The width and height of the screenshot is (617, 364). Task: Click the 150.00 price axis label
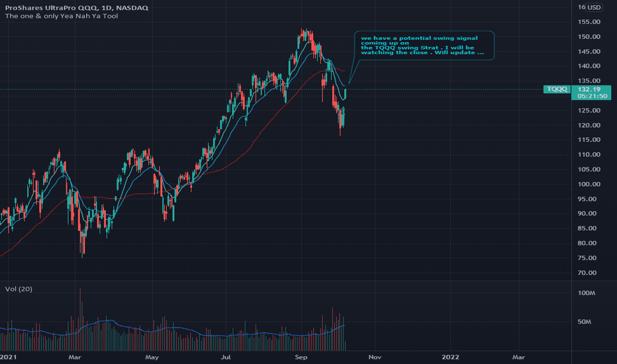(x=589, y=36)
